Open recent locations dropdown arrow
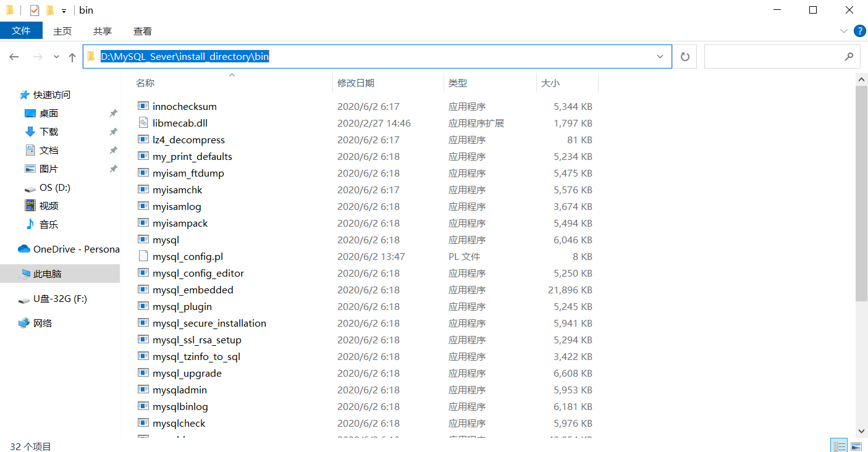This screenshot has width=868, height=452. (x=56, y=57)
